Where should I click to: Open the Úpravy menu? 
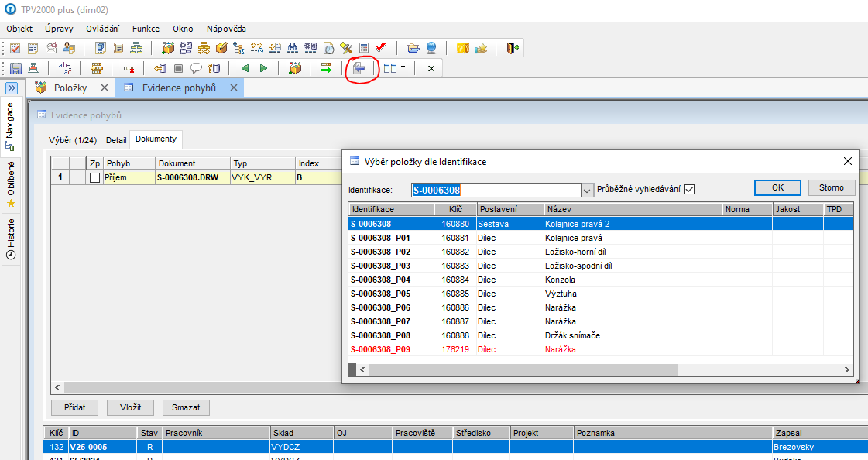tap(59, 29)
